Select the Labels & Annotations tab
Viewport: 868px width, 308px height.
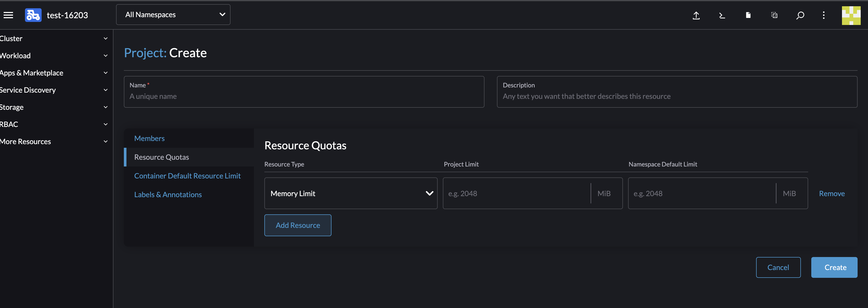pyautogui.click(x=168, y=194)
